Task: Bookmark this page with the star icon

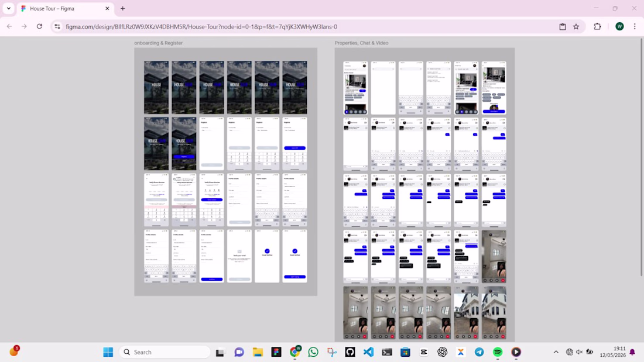Action: click(576, 27)
